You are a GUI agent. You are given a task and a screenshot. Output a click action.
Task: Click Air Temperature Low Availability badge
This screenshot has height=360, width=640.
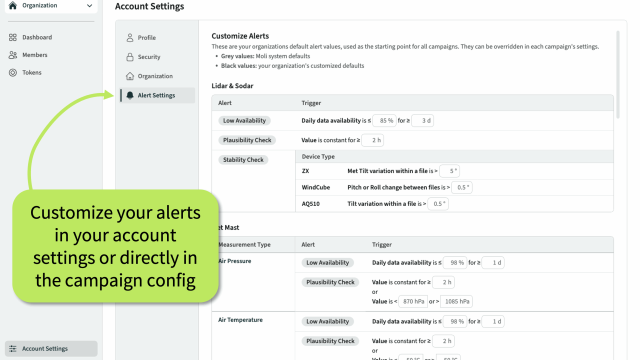pyautogui.click(x=328, y=321)
